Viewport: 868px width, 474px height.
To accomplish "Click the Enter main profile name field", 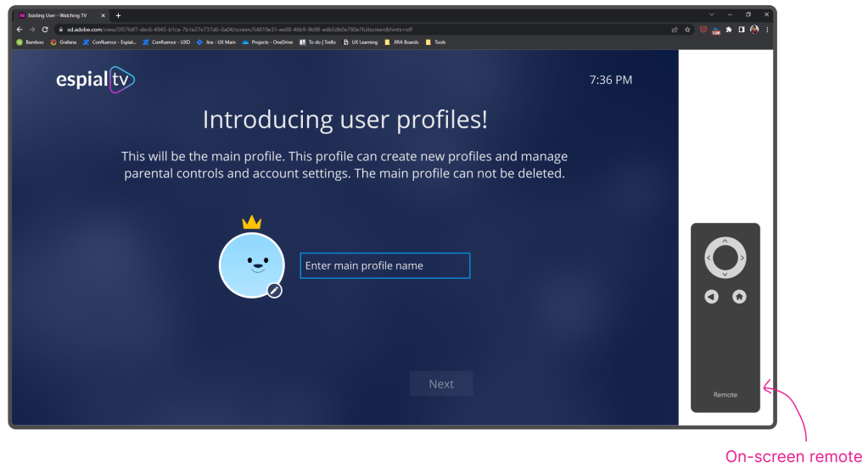I will click(384, 265).
